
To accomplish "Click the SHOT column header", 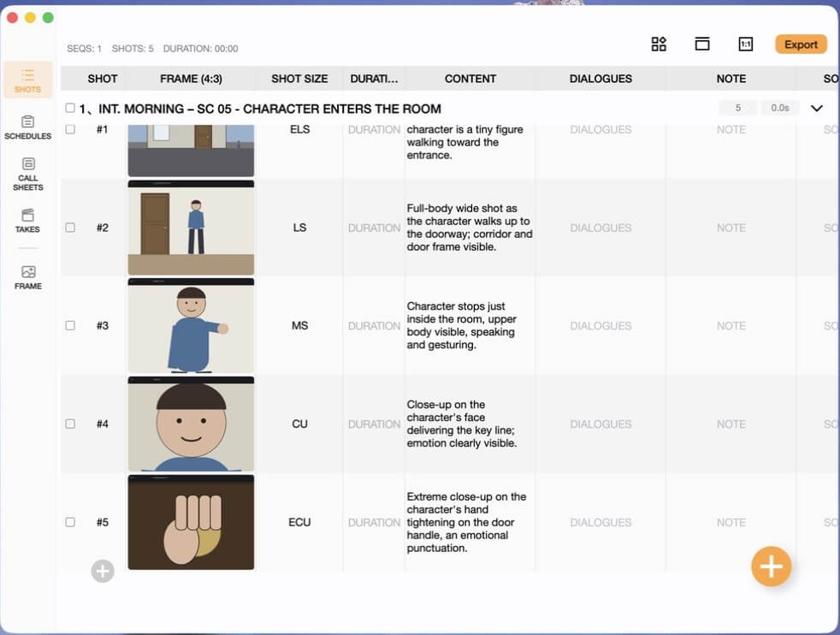I will 103,79.
